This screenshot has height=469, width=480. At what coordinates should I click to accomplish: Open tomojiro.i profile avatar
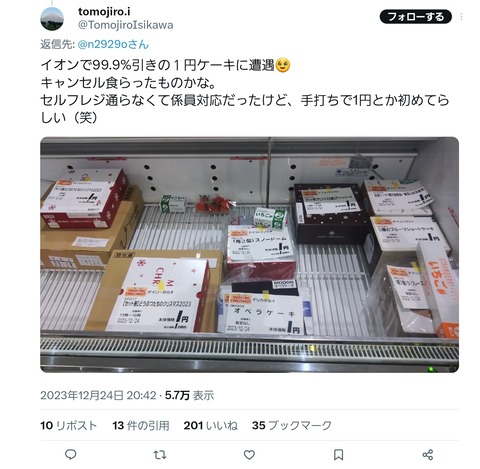click(52, 19)
